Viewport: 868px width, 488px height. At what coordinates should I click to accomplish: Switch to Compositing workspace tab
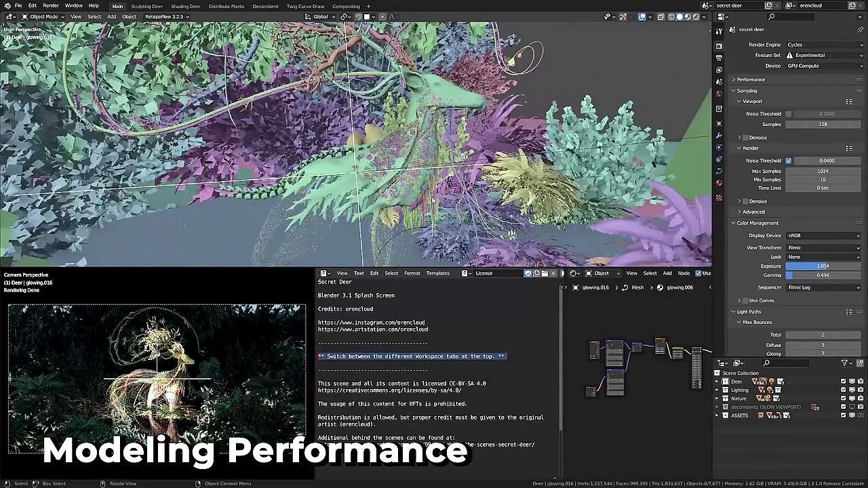[x=346, y=6]
